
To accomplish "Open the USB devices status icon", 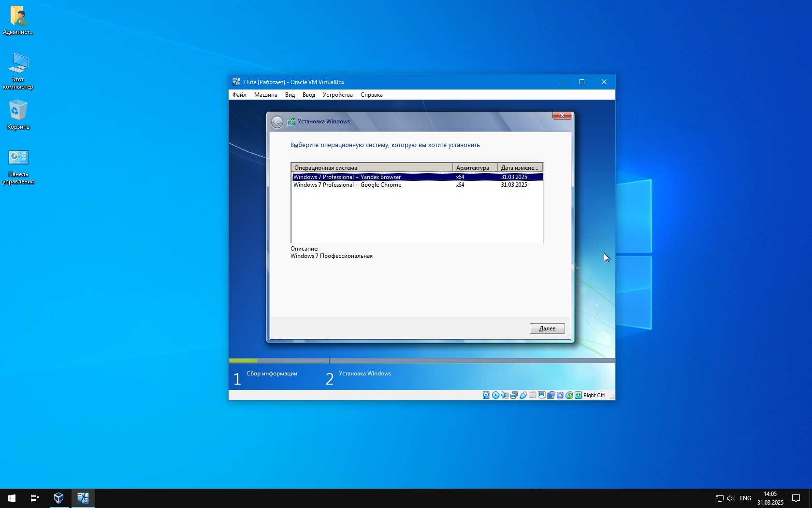I will pyautogui.click(x=523, y=395).
